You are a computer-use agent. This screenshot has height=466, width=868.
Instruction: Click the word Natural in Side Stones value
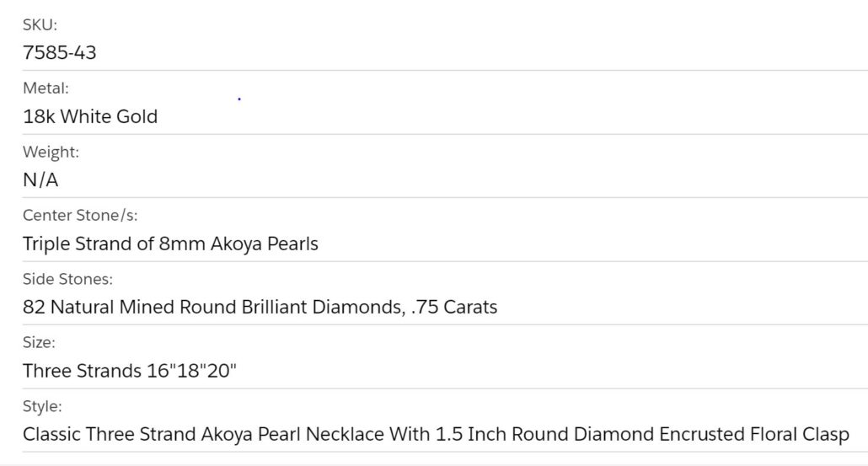pyautogui.click(x=82, y=308)
